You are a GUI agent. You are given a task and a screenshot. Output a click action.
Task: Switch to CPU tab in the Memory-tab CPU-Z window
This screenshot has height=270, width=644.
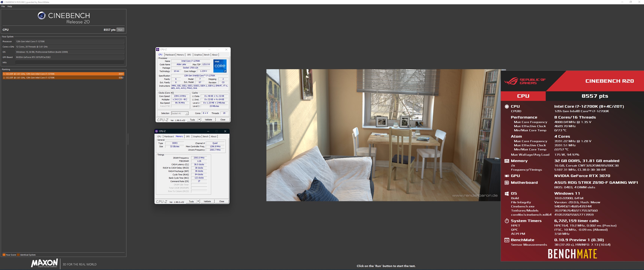(159, 136)
